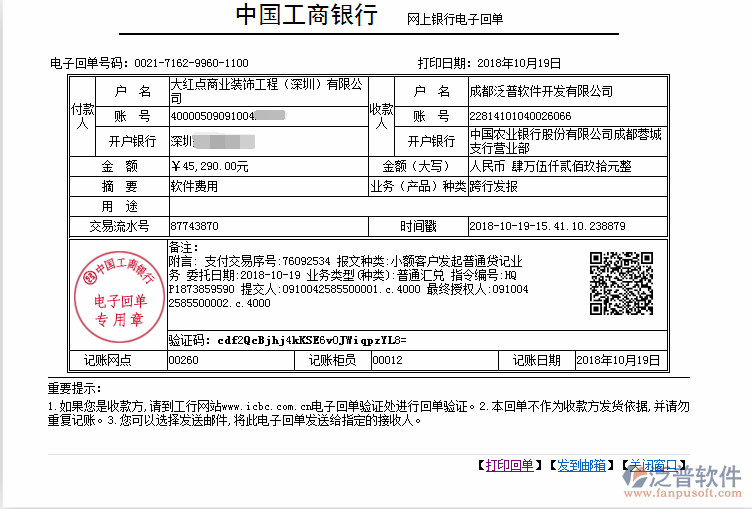This screenshot has width=752, height=509.
Task: Click the 记账柜员 label cell
Action: tap(332, 360)
